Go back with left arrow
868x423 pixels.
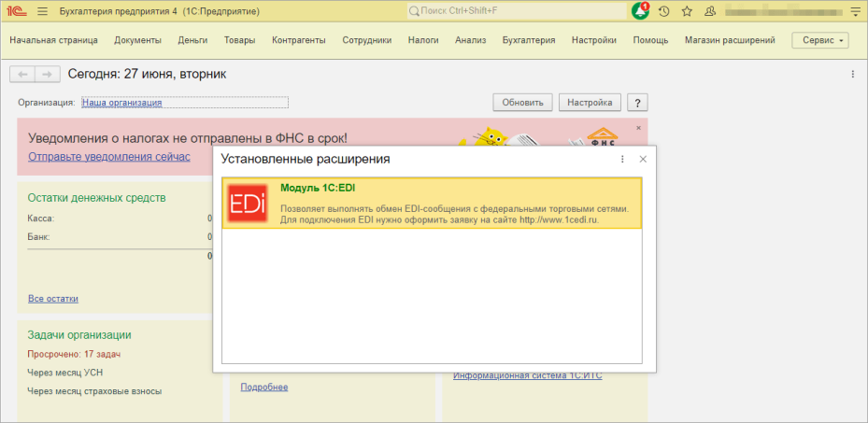pyautogui.click(x=22, y=74)
